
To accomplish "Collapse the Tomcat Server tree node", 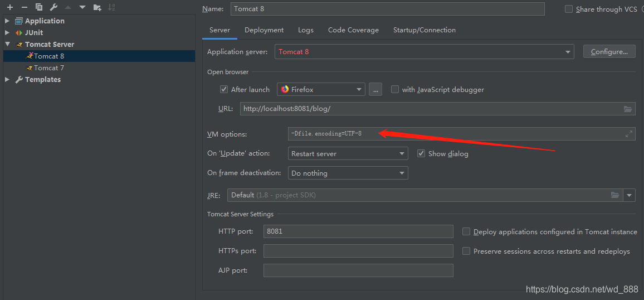I will [x=7, y=45].
